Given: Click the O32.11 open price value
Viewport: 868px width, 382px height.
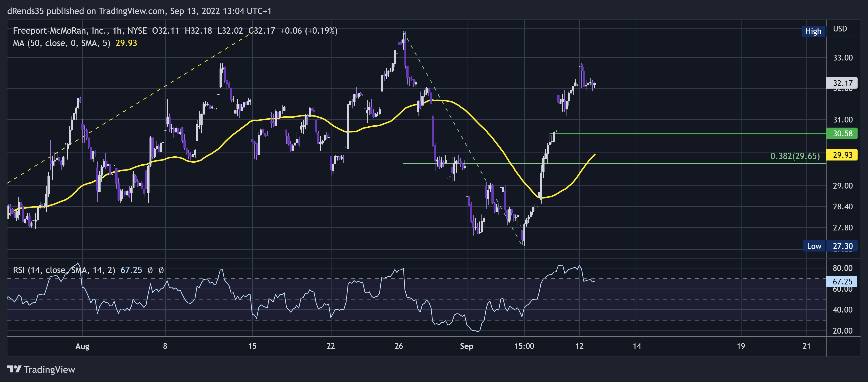Looking at the screenshot, I should pyautogui.click(x=166, y=31).
